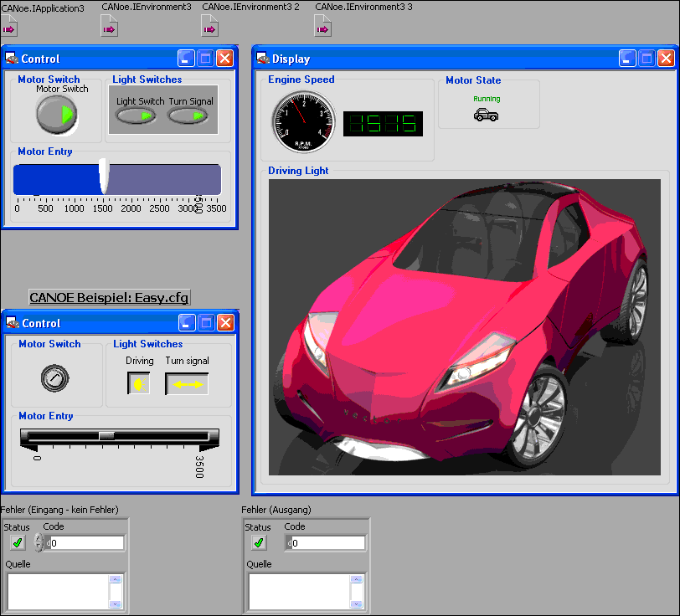Toggle the round green Motor Switch

(x=56, y=115)
